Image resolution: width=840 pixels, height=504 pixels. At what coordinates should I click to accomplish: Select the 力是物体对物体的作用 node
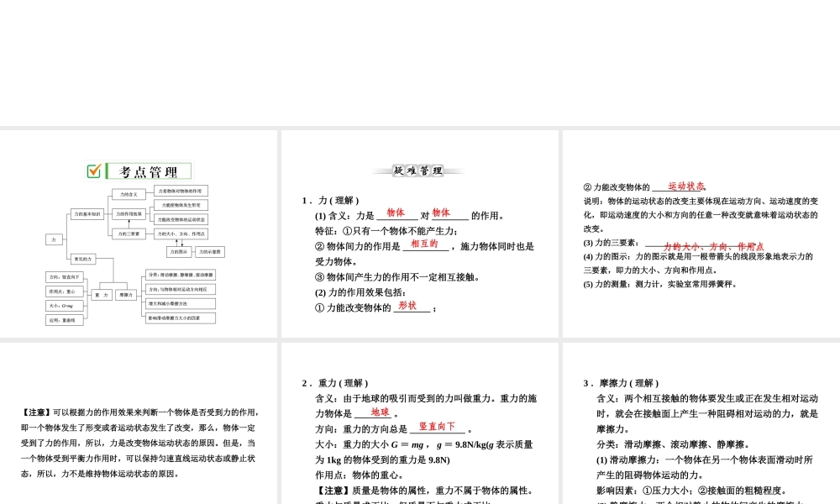click(181, 191)
